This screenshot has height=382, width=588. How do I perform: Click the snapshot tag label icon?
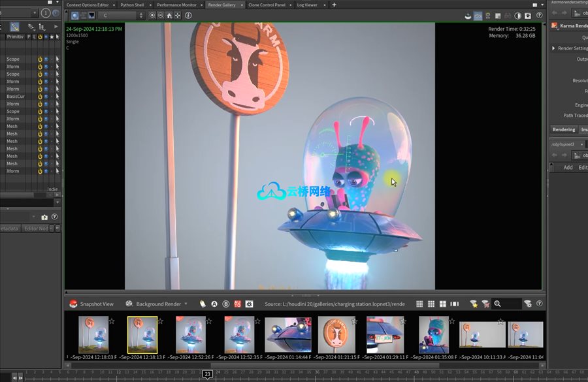click(203, 304)
